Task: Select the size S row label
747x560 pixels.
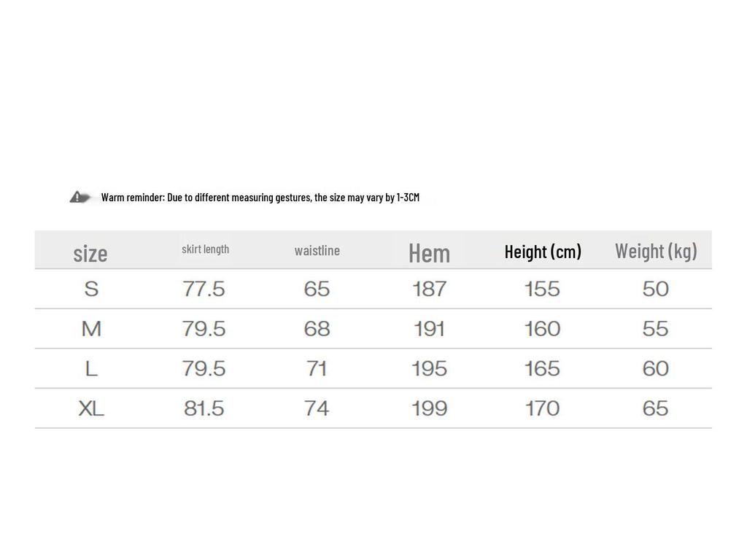Action: pyautogui.click(x=91, y=289)
